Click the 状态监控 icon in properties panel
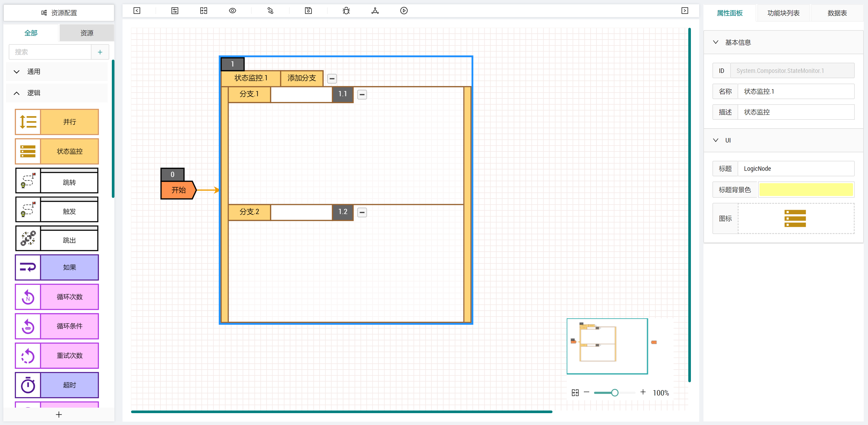 coord(795,218)
